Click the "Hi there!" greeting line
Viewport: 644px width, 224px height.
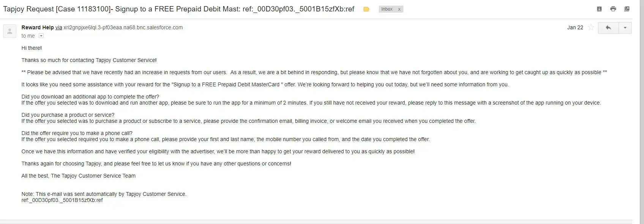32,48
